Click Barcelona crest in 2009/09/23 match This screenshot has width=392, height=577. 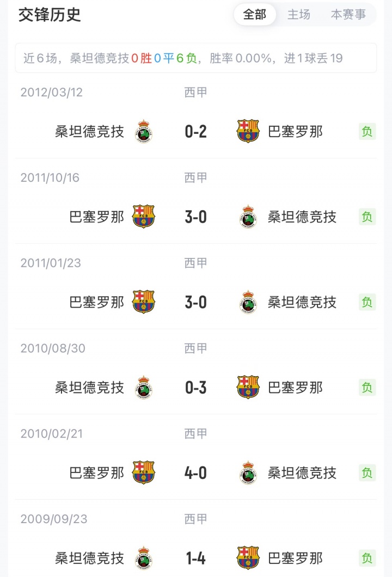(x=248, y=558)
